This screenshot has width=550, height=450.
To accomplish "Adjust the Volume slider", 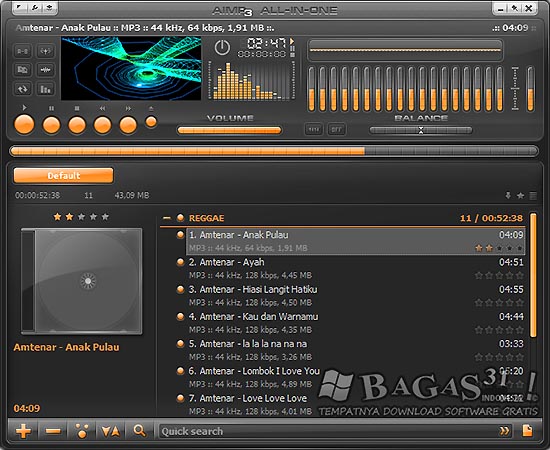I will pyautogui.click(x=229, y=130).
